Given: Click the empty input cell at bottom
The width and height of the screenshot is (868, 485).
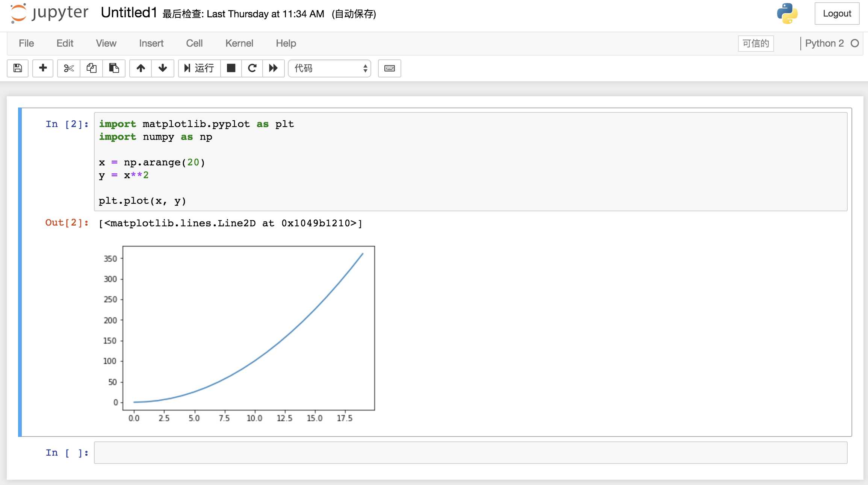Looking at the screenshot, I should [x=470, y=453].
